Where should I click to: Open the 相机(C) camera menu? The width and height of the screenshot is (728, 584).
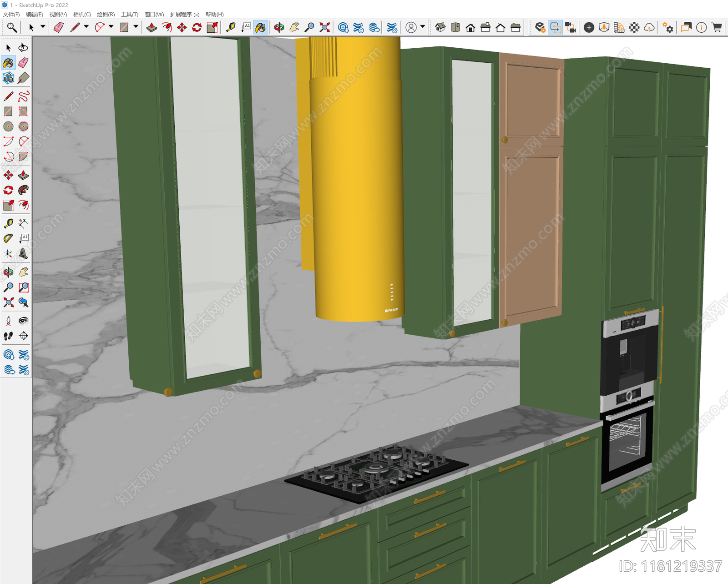coord(82,15)
